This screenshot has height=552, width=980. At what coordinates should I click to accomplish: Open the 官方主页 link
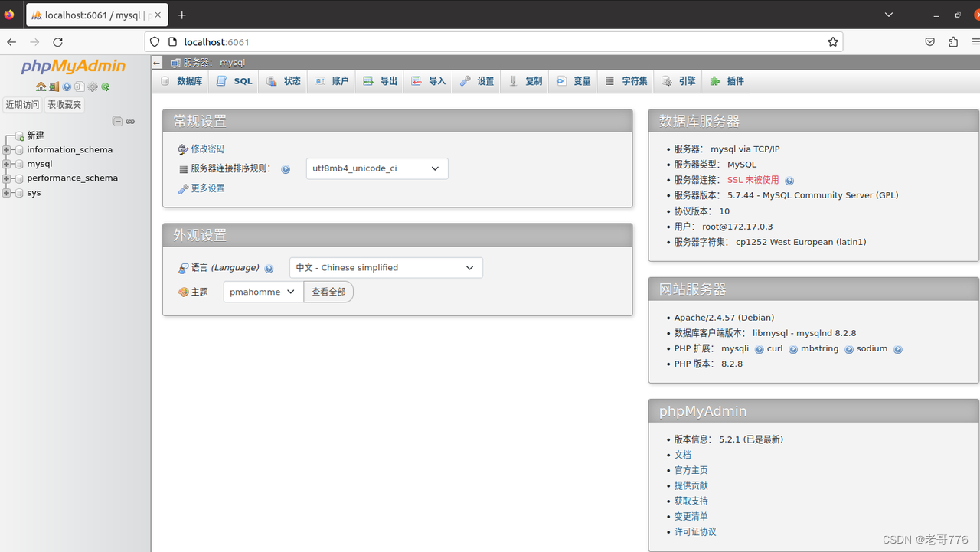pyautogui.click(x=691, y=470)
